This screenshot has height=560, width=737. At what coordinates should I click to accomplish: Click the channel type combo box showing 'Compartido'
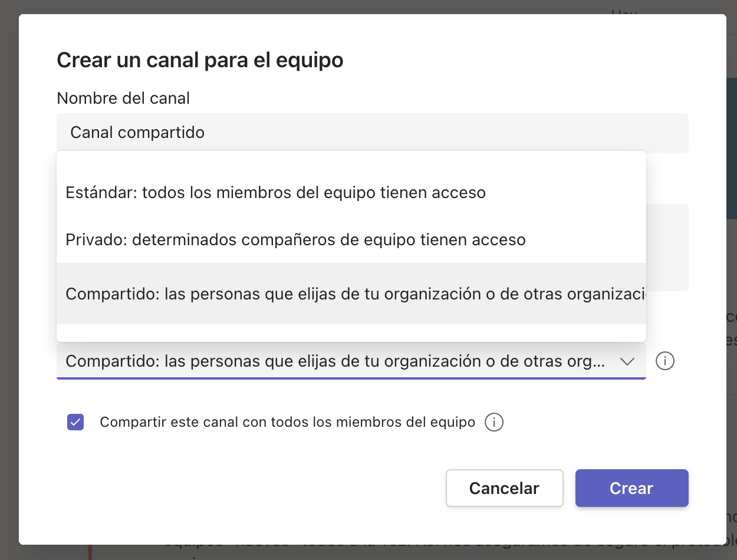coord(351,361)
